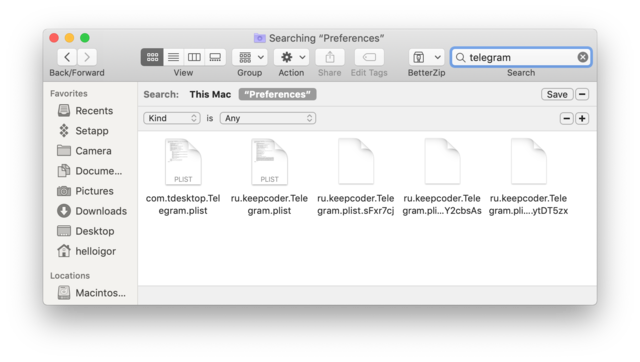Viewport: 640px width, 362px height.
Task: Click the Edit Tags toolbar button
Action: (369, 57)
